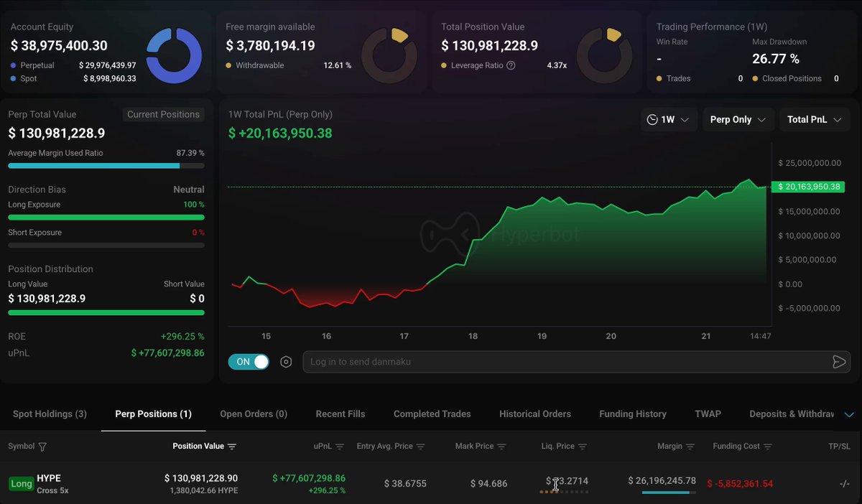Image resolution: width=862 pixels, height=504 pixels.
Task: Click the Spot balance $ 8,998,960.33
Action: click(x=109, y=79)
